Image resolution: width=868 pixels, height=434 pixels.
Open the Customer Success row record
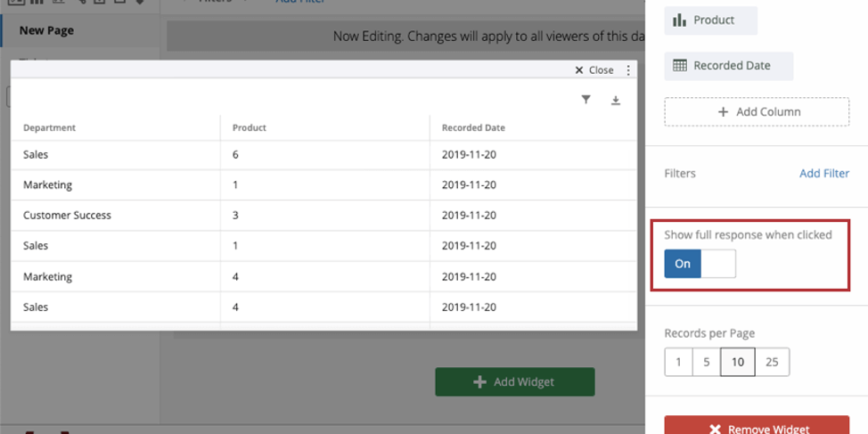68,215
